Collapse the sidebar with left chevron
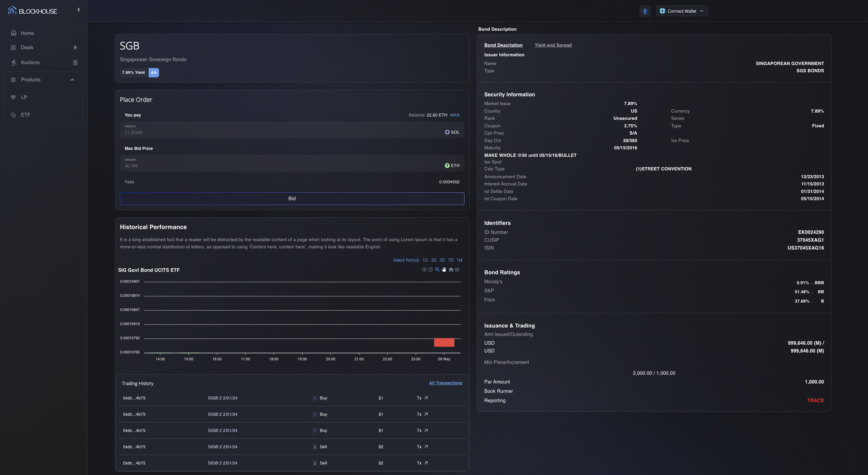This screenshot has height=475, width=868. [78, 10]
